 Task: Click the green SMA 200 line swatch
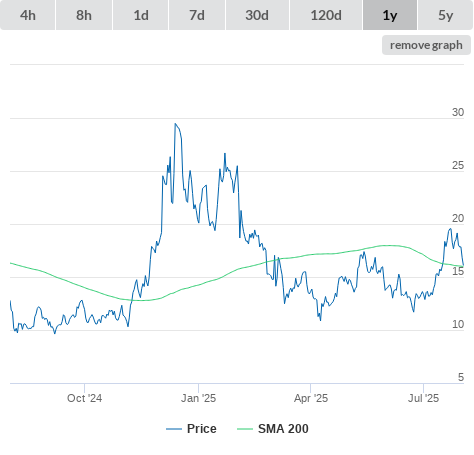click(245, 429)
